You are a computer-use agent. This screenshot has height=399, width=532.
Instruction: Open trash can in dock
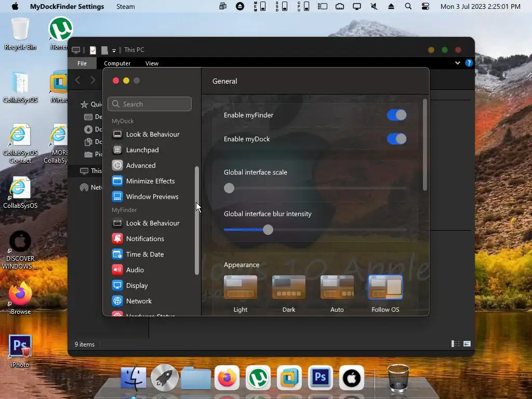coord(398,378)
